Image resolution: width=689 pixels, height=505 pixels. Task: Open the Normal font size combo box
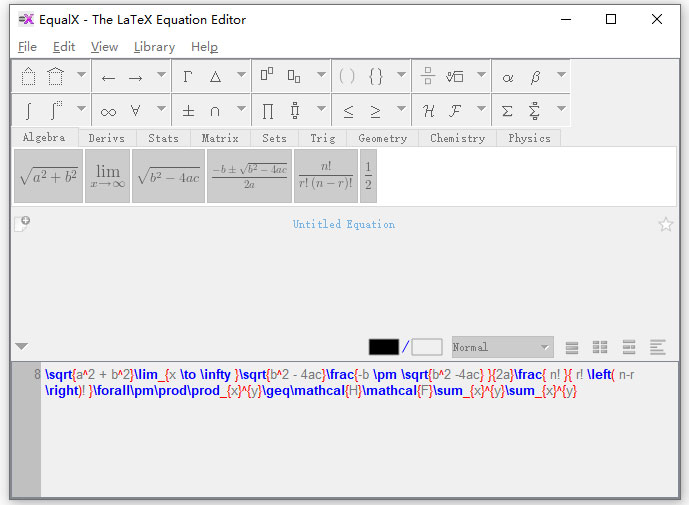[x=503, y=347]
